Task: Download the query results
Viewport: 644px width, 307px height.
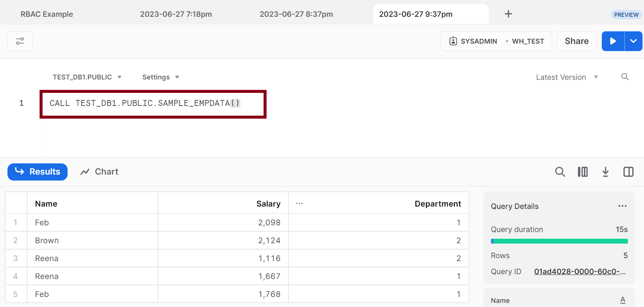Action: (606, 172)
